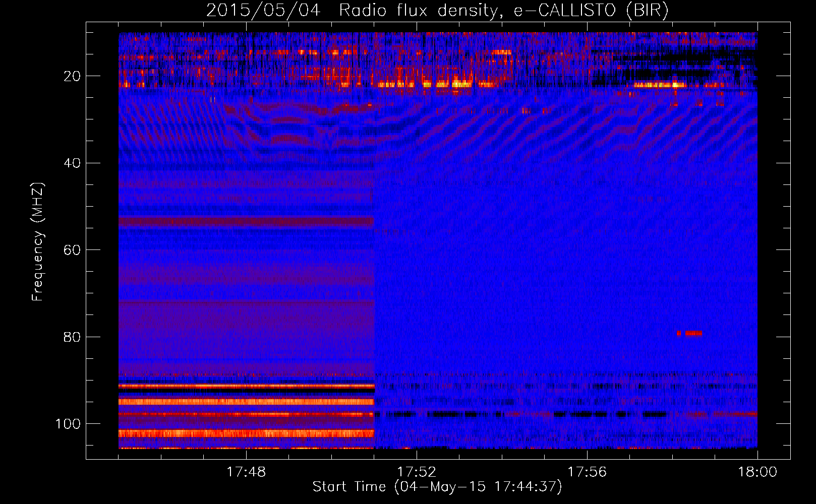Click the '100' frequency tick label
816x504 pixels.
click(68, 424)
